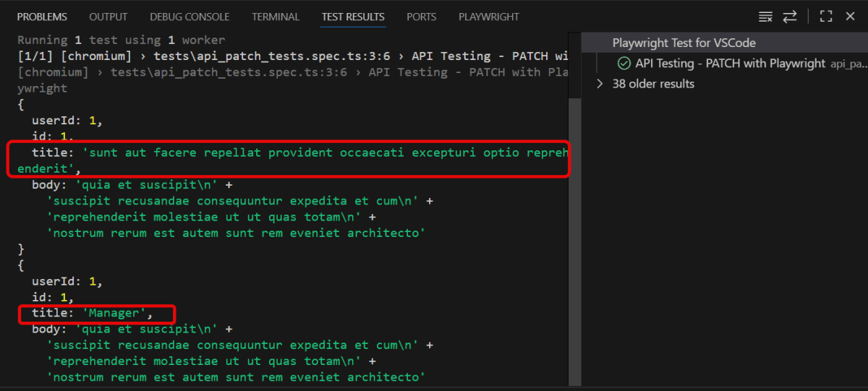Go to the DEBUG CONSOLE tab

point(190,17)
